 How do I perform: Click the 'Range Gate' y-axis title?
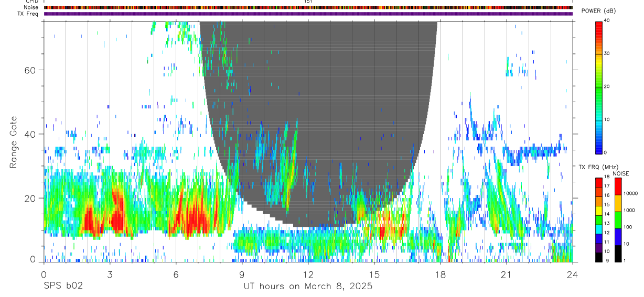tap(14, 142)
